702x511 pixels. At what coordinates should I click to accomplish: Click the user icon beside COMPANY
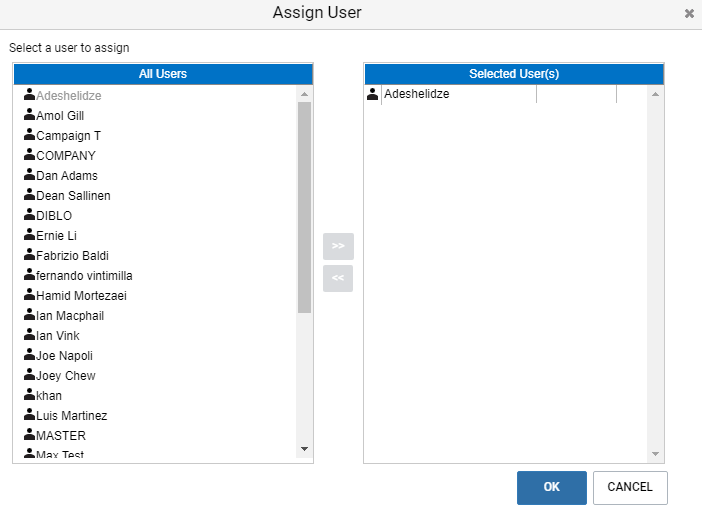(x=30, y=154)
